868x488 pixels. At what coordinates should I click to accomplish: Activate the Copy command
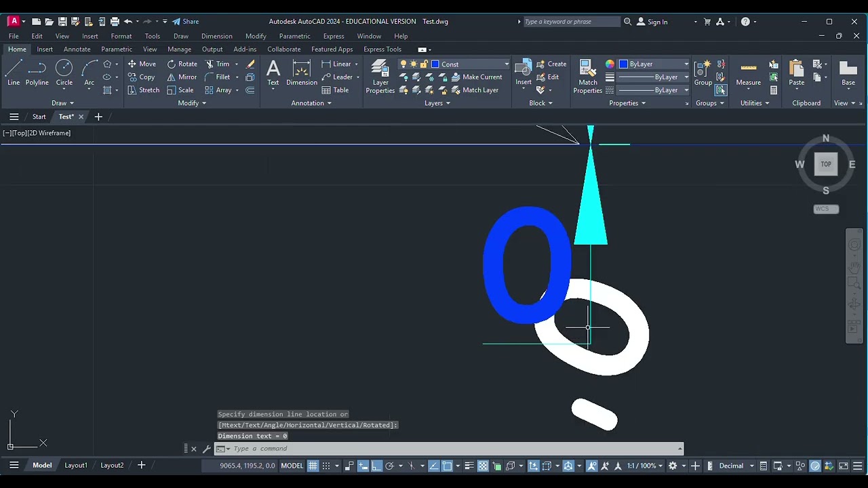coord(141,77)
